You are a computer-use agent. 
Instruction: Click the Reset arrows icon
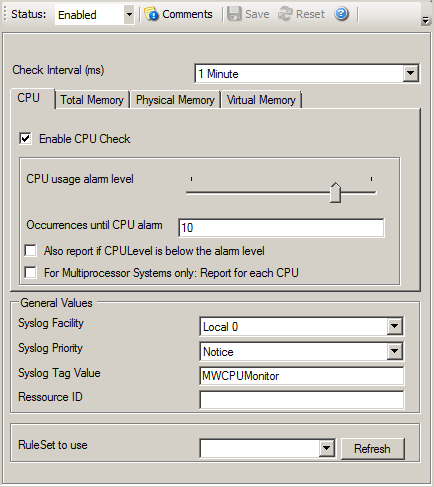[x=285, y=14]
